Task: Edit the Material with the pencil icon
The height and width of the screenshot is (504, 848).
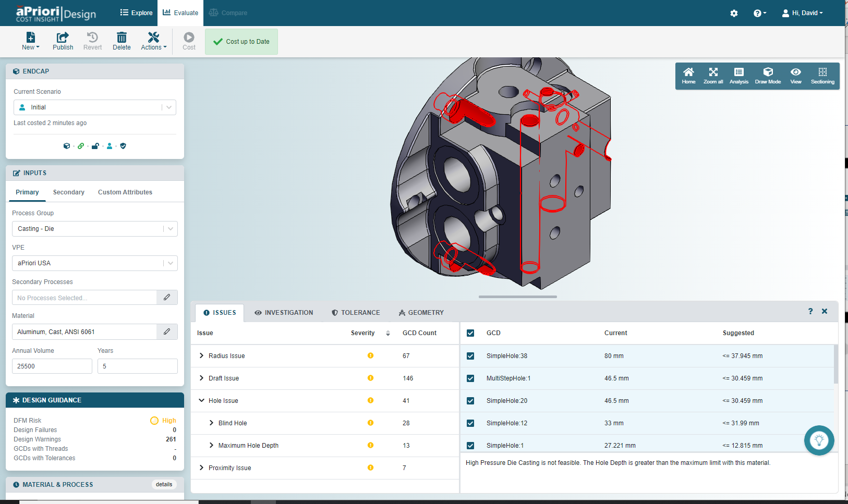Action: (166, 331)
